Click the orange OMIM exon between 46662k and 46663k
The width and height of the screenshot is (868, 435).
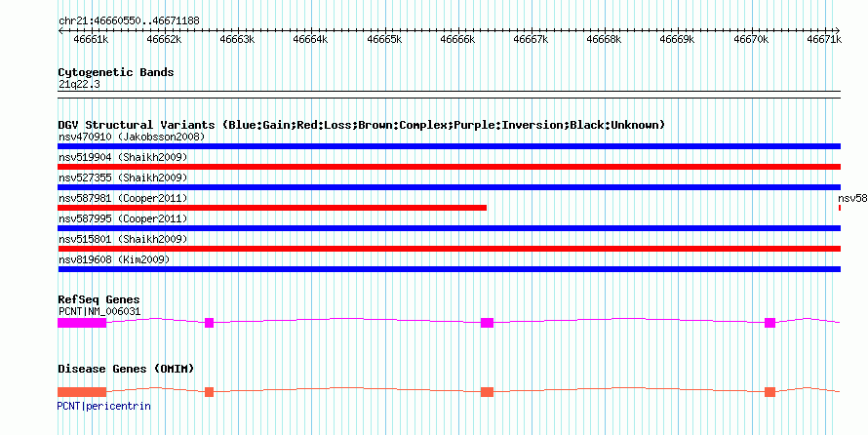coord(210,392)
